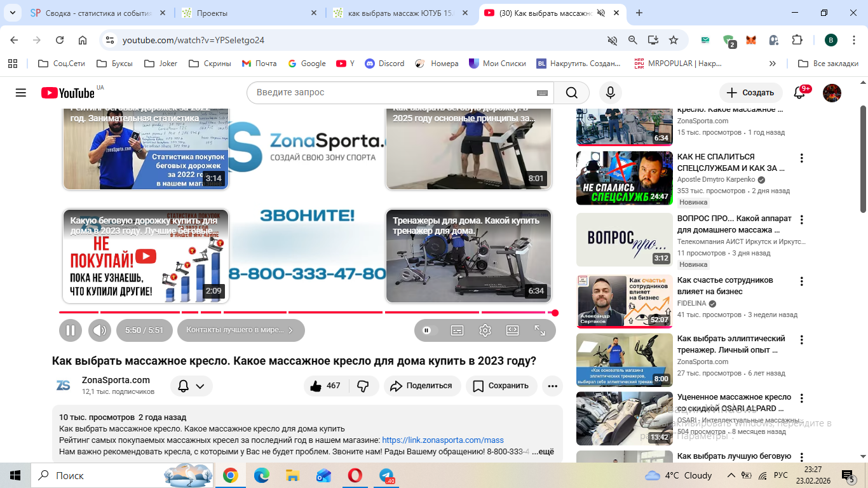Viewport: 868px width, 488px height.
Task: Open the 'Уцененное массажное кресло' video title
Action: 734,403
